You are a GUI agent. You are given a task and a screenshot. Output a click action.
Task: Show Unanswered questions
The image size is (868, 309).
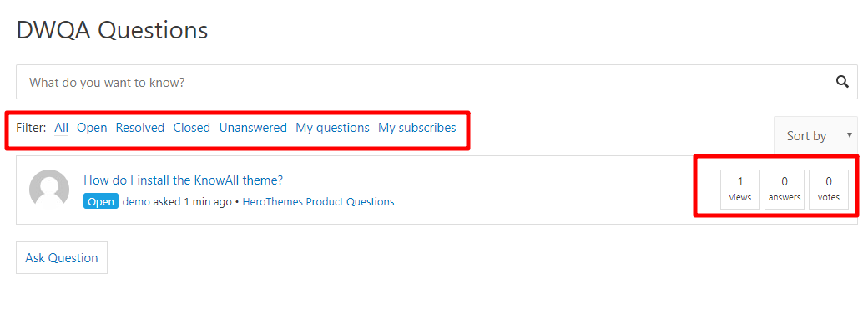click(x=253, y=128)
